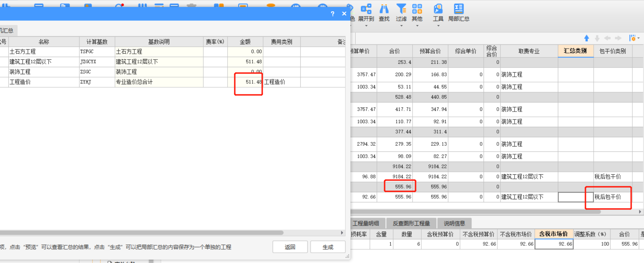Select the 取费专业 column header

(529, 51)
